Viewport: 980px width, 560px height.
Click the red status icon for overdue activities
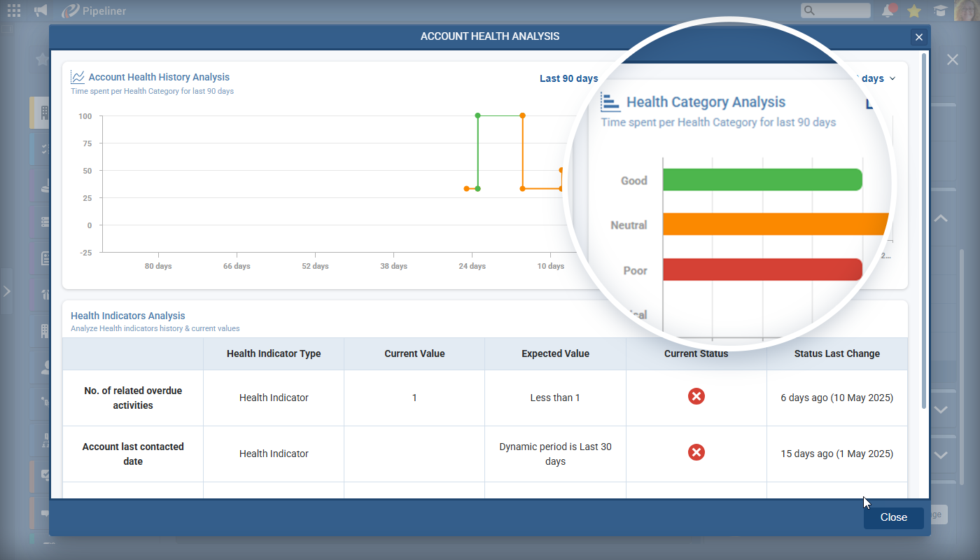coord(696,397)
